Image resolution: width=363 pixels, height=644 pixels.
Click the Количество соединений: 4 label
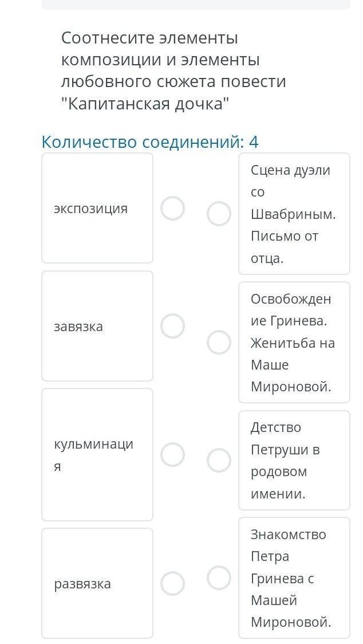(x=150, y=142)
